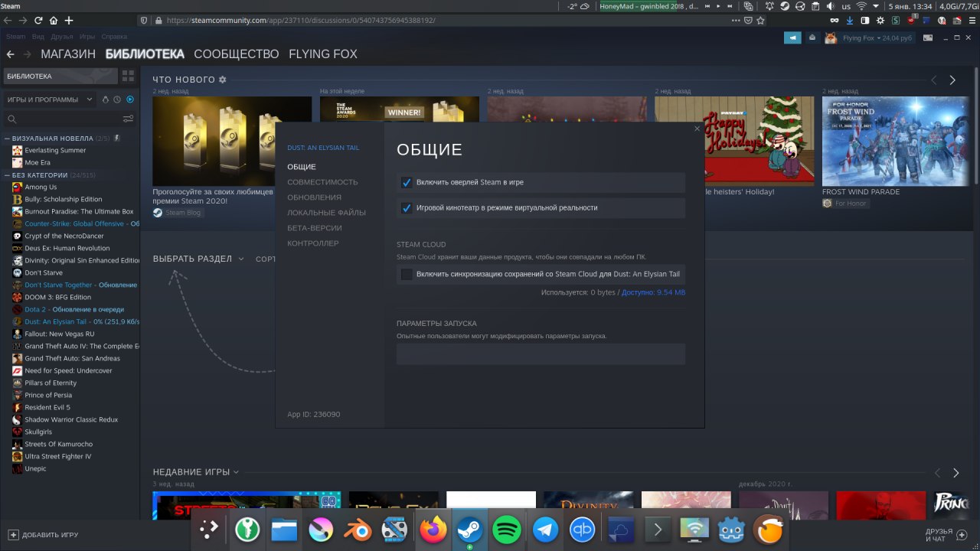This screenshot has height=551, width=980.
Task: Show next What's New items
Action: tap(952, 80)
